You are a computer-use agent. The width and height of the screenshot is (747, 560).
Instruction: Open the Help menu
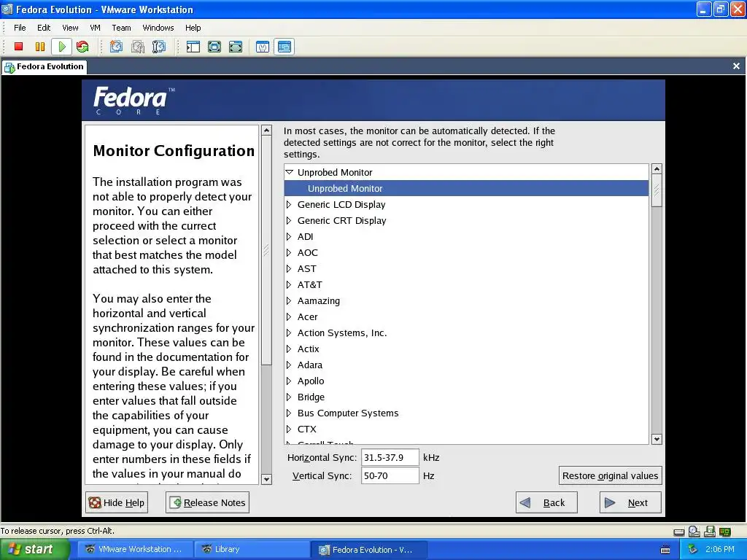[x=193, y=28]
